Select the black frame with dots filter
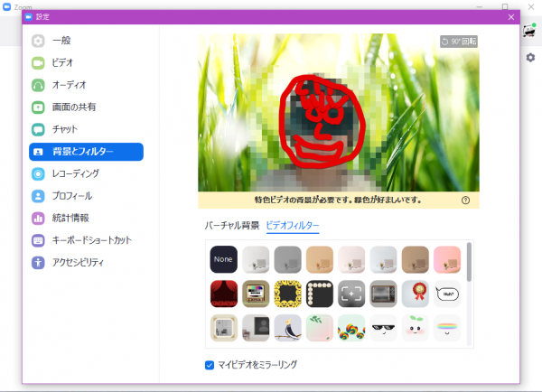The width and height of the screenshot is (542, 392). coord(320,294)
